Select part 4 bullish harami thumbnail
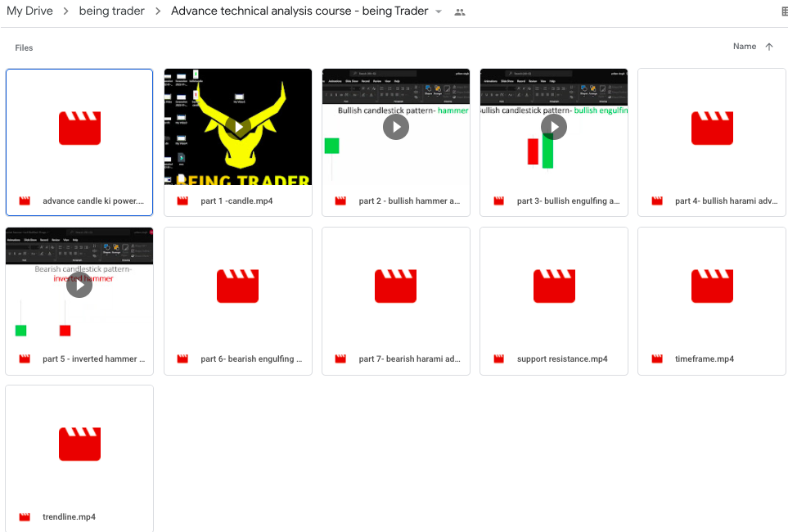The image size is (788, 532). [x=712, y=128]
